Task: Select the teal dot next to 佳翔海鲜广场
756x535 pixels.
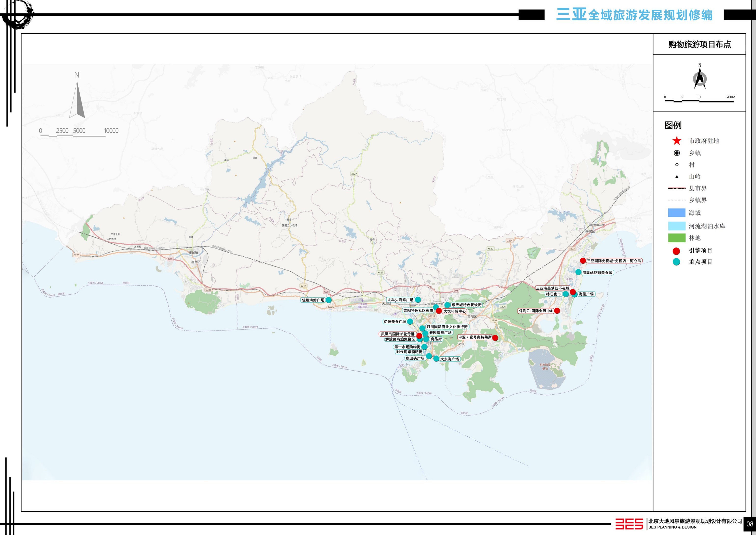Action: click(x=329, y=300)
